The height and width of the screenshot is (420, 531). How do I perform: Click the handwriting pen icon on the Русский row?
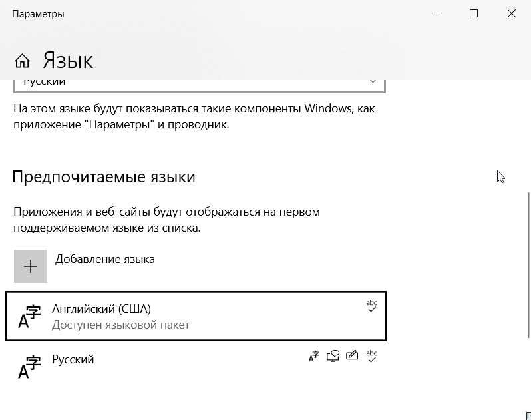pyautogui.click(x=352, y=356)
